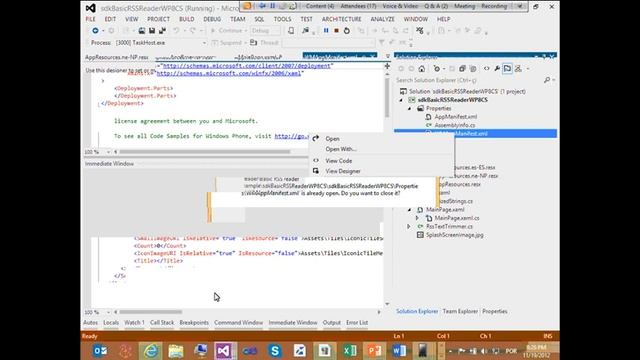Image resolution: width=640 pixels, height=360 pixels.
Task: Click the device emulator icon
Action: click(291, 31)
